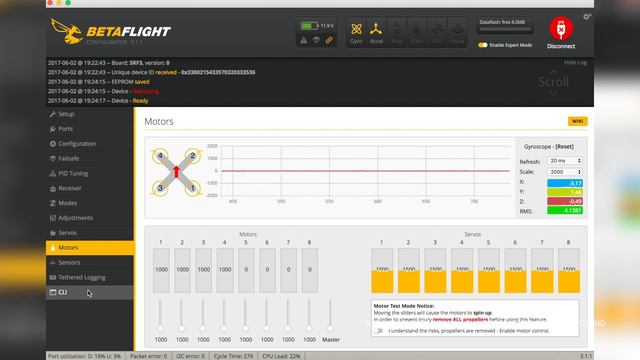Click the motor 8 throttle slider
This screenshot has width=640, height=360.
(x=309, y=315)
